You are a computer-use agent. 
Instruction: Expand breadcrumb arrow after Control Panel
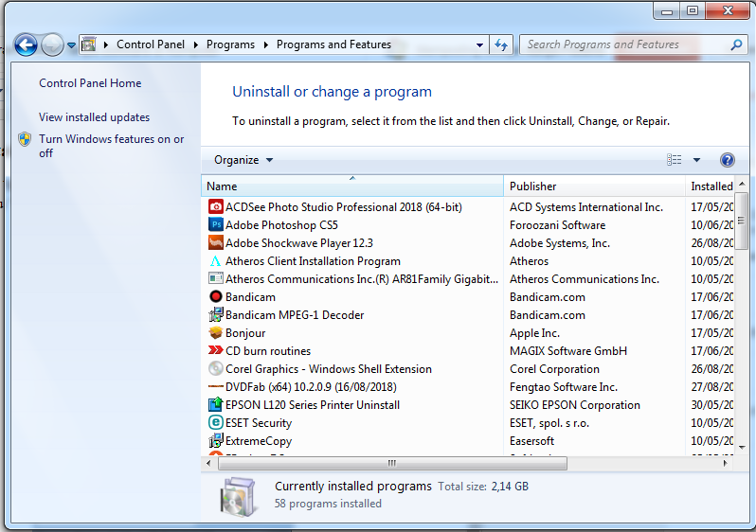click(196, 44)
